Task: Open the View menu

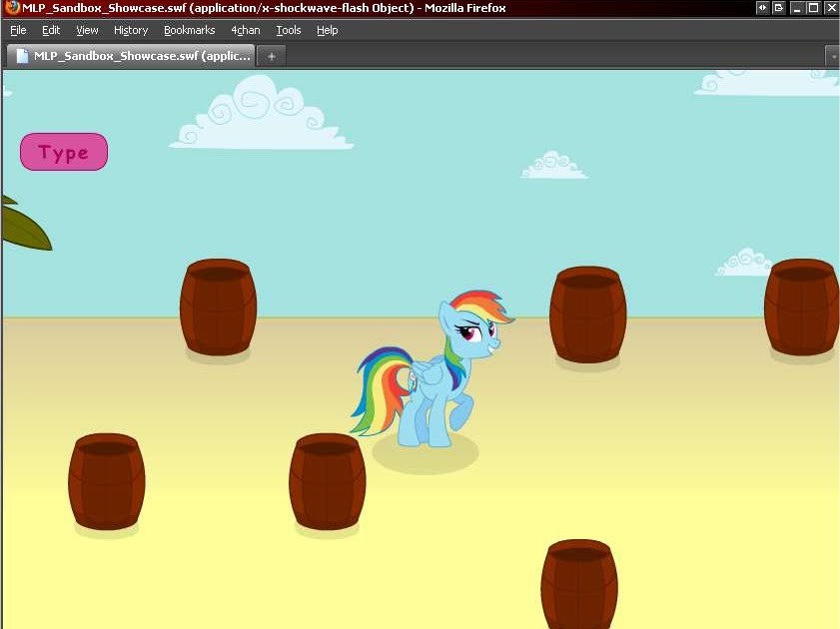Action: (x=87, y=30)
